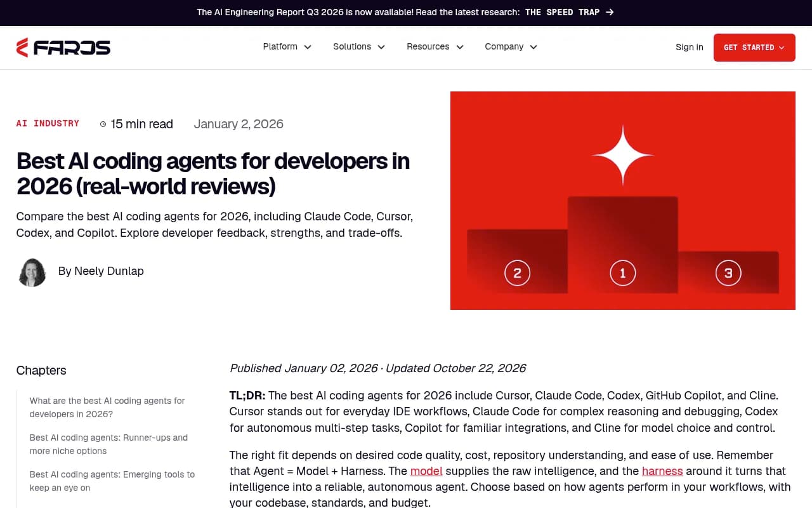The height and width of the screenshot is (508, 812).
Task: Follow the 'model' hyperlink in article
Action: pos(426,471)
